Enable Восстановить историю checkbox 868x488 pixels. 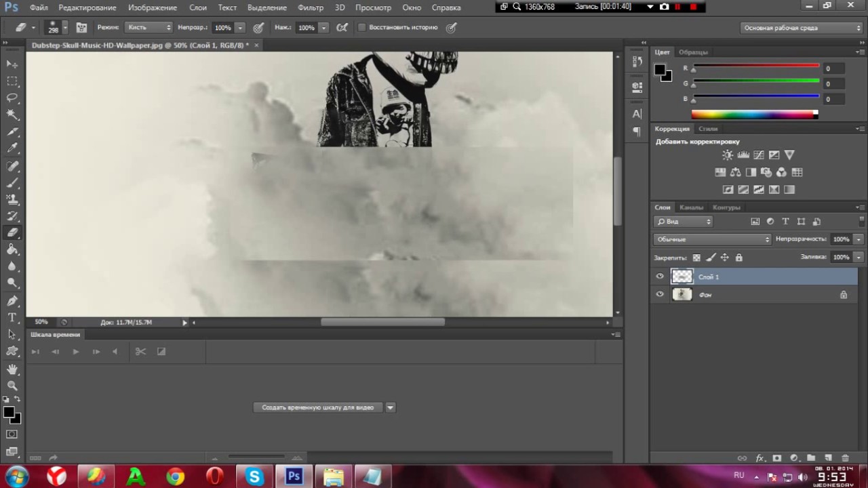pyautogui.click(x=361, y=28)
